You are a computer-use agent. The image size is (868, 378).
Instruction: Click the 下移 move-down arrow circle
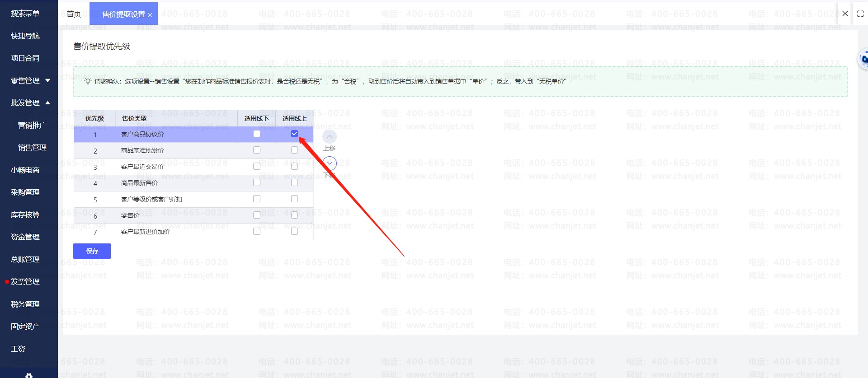[x=330, y=163]
